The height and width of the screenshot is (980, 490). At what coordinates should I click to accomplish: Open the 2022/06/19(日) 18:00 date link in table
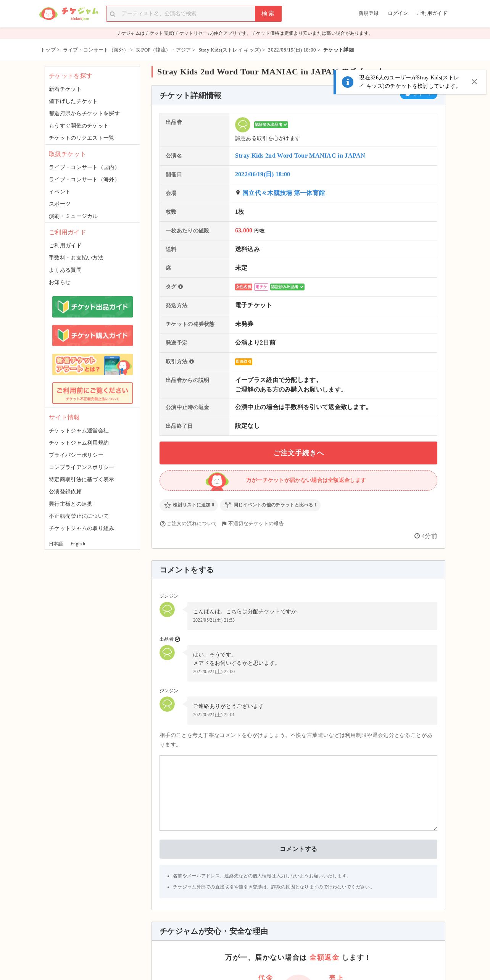pos(263,174)
